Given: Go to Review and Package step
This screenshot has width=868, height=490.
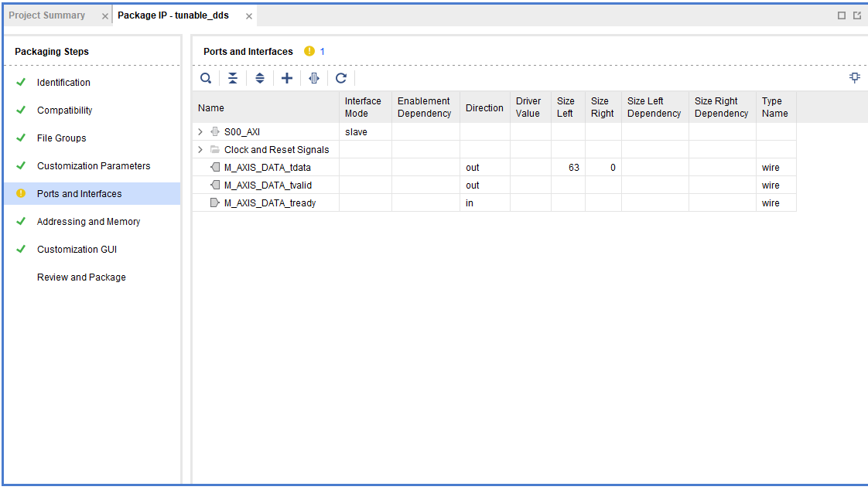Looking at the screenshot, I should point(81,277).
